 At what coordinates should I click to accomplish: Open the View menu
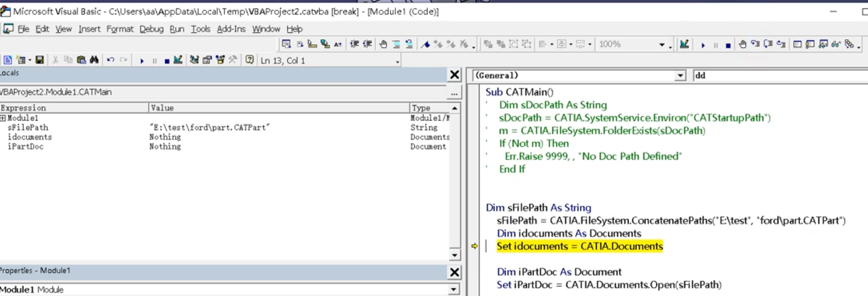(x=64, y=29)
